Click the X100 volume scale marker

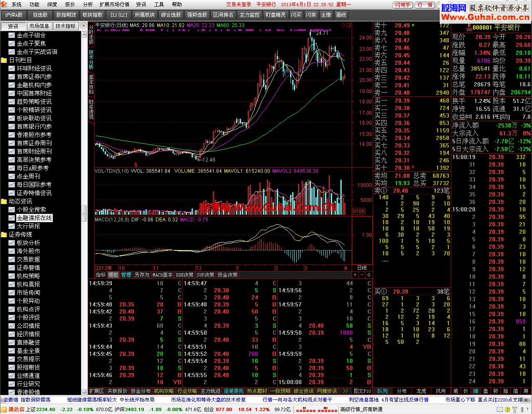(x=359, y=211)
